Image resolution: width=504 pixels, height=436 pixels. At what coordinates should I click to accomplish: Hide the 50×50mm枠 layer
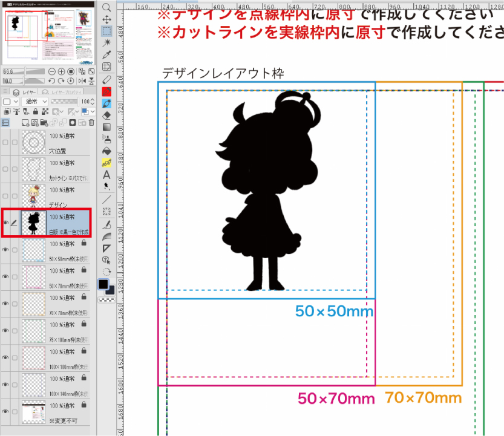coord(5,250)
